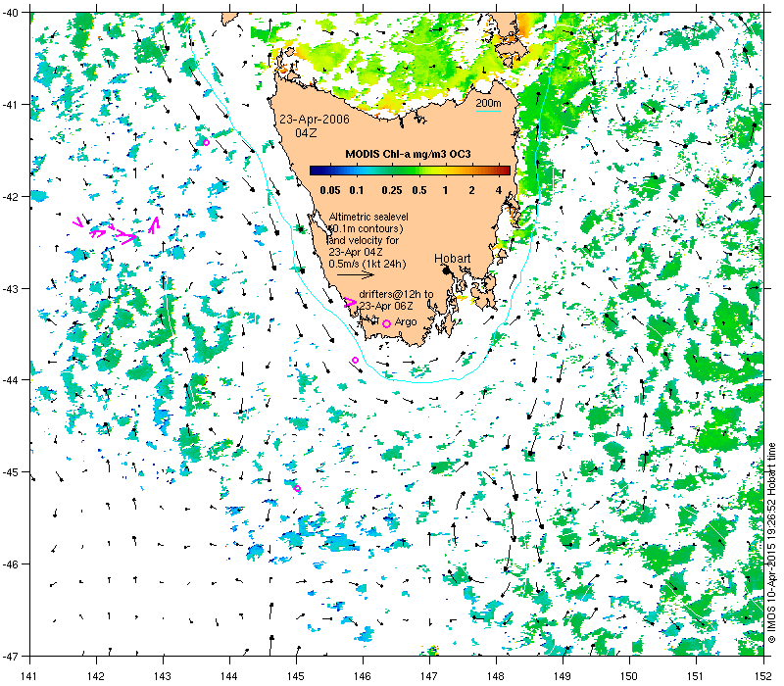Click the '-44' latitude axis label
The height and width of the screenshot is (686, 784).
pyautogui.click(x=11, y=380)
